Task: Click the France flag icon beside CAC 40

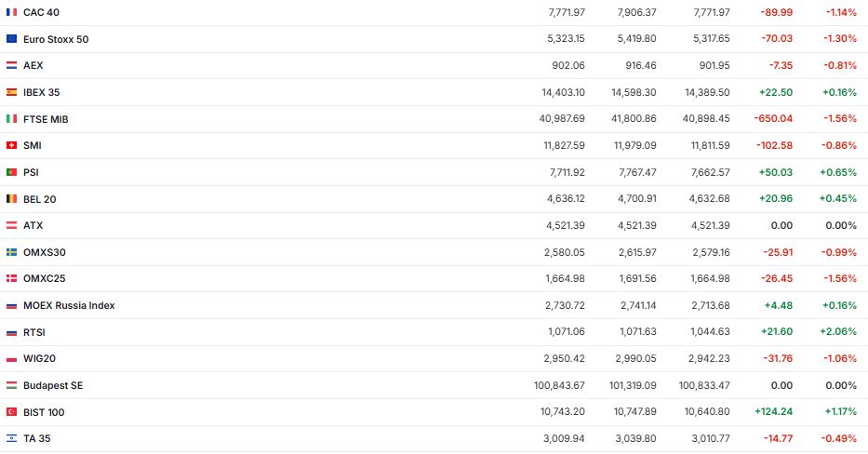Action: (x=11, y=12)
